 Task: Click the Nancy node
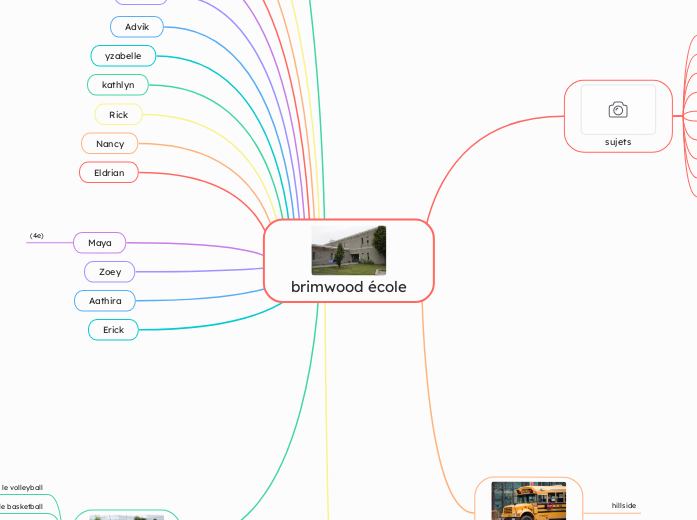(110, 144)
